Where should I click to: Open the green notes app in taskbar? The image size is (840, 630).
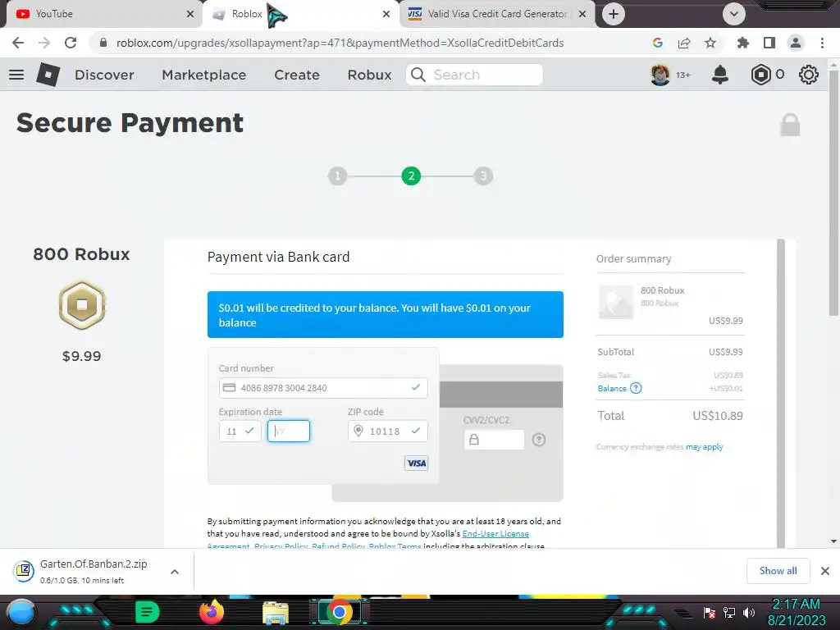coord(148,612)
